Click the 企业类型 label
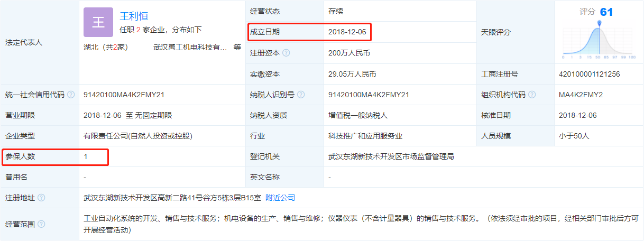Screen dimensions: 644x241 point(20,136)
